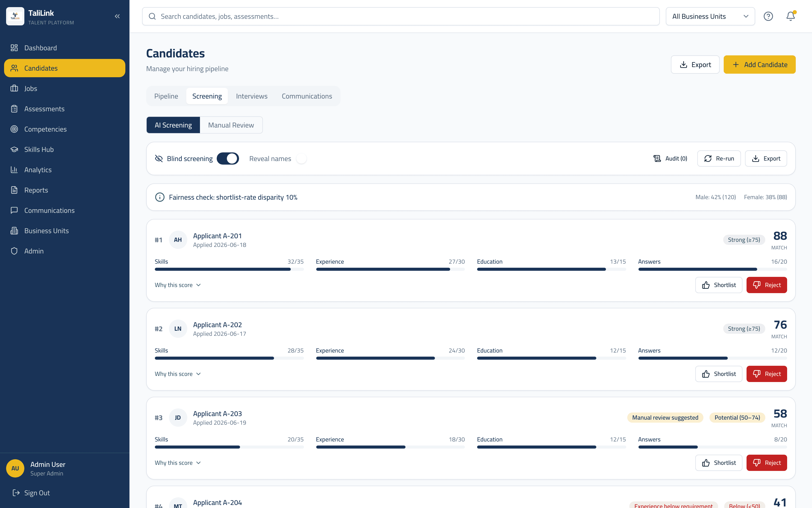Switch to Manual Review mode
812x508 pixels.
pos(231,125)
